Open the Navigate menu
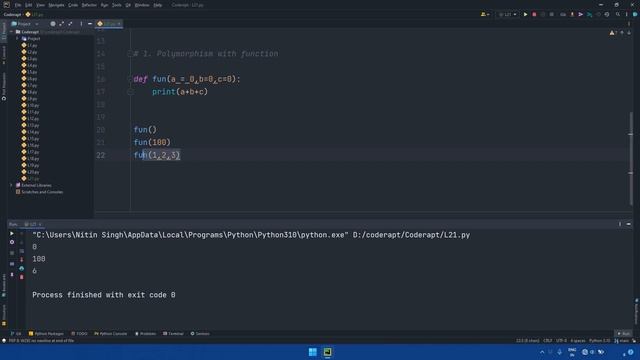Image resolution: width=640 pixels, height=360 pixels. tap(56, 5)
